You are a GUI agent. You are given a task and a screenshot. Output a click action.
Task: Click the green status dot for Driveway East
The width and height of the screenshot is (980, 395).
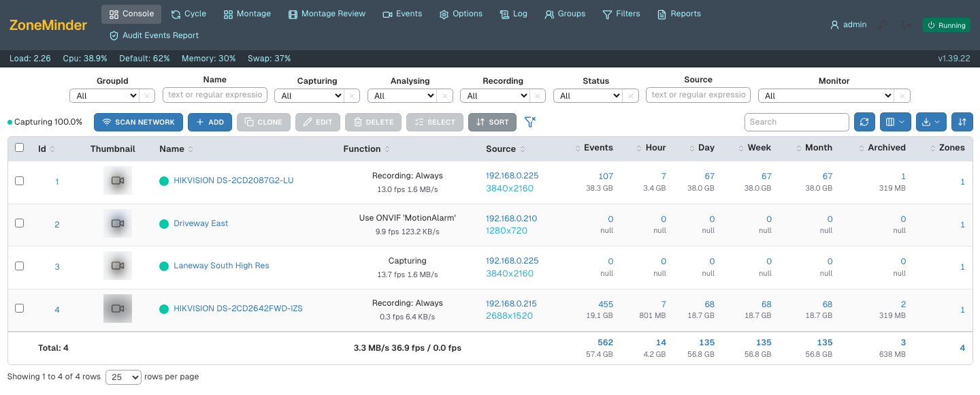(164, 223)
